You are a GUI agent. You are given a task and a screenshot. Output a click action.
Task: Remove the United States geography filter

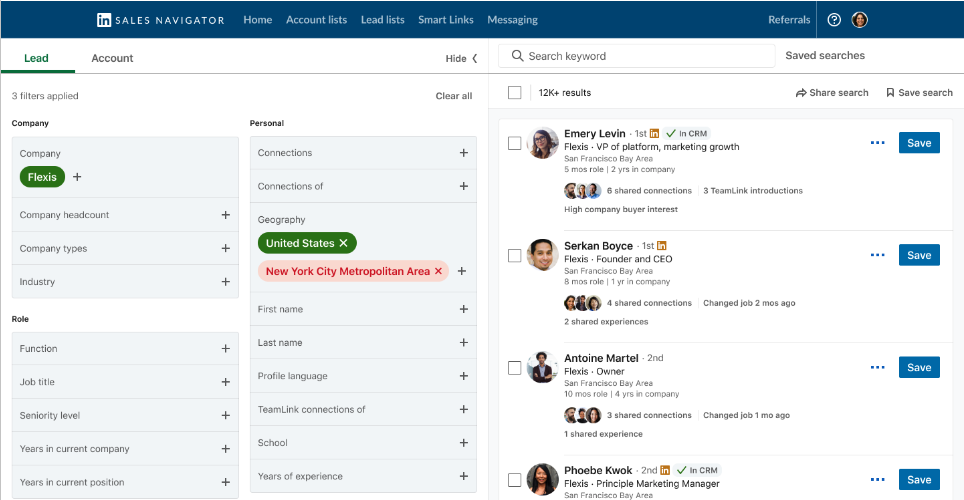pyautogui.click(x=344, y=243)
